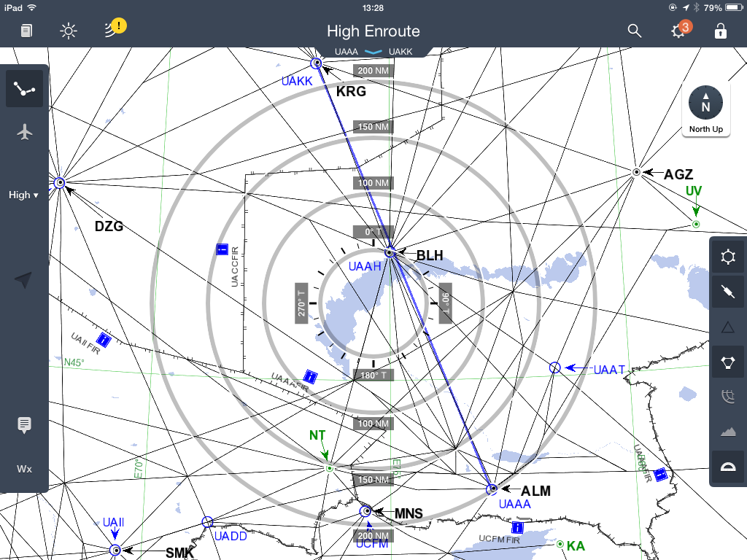Open info icon beside UCFM FIR label
747x560 pixels.
pyautogui.click(x=517, y=527)
